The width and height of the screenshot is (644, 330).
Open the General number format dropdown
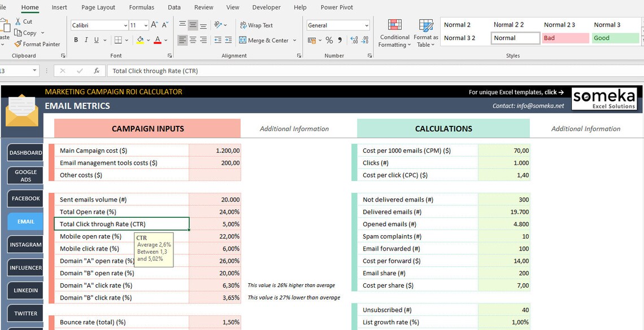point(368,25)
